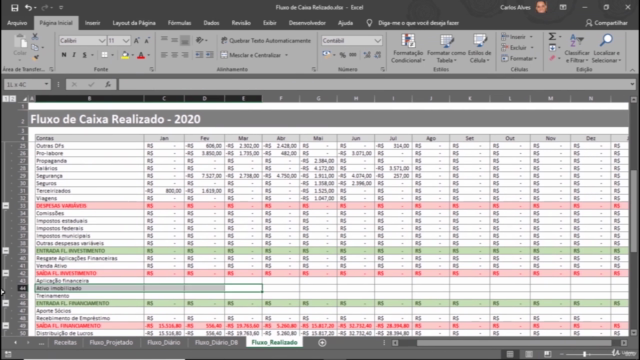This screenshot has width=640, height=360.
Task: Open Estilos de Célula gallery
Action: pos(480,49)
